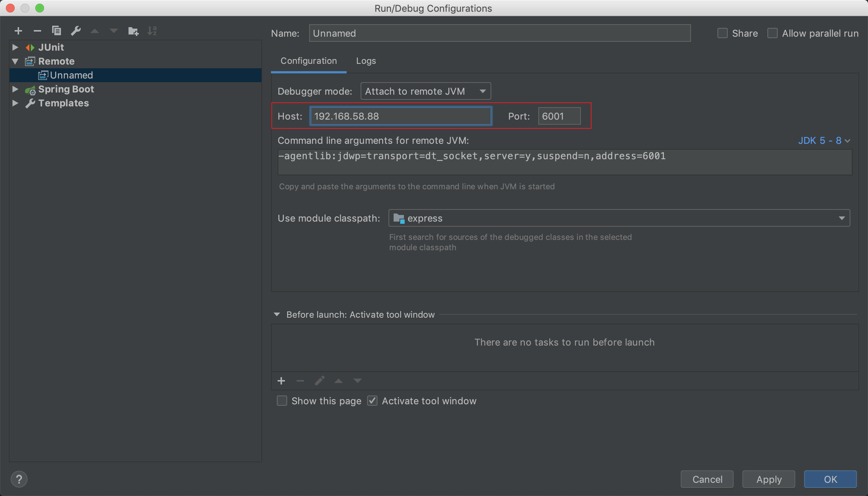Open the Debugger mode dropdown
The height and width of the screenshot is (496, 868).
coord(426,91)
